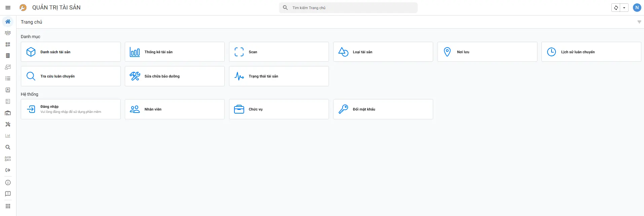Open the Nhân viên card

click(x=175, y=109)
